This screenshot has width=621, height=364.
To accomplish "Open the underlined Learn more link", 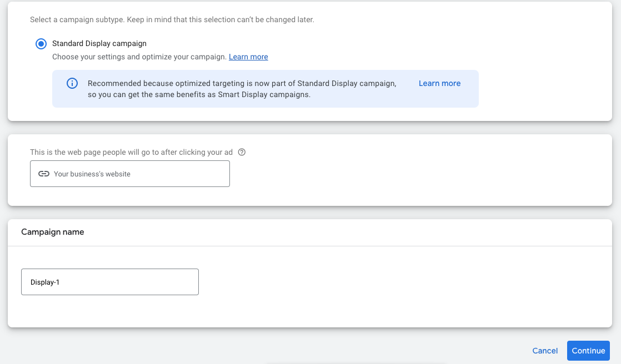I will [x=248, y=57].
